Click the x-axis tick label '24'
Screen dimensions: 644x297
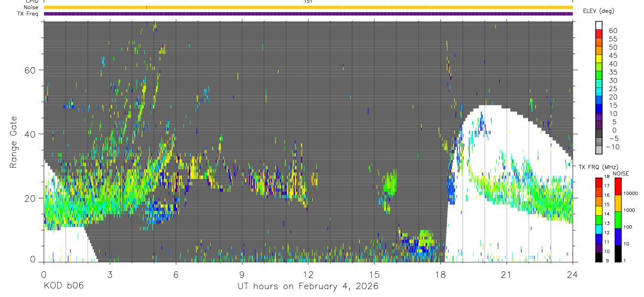(x=573, y=274)
